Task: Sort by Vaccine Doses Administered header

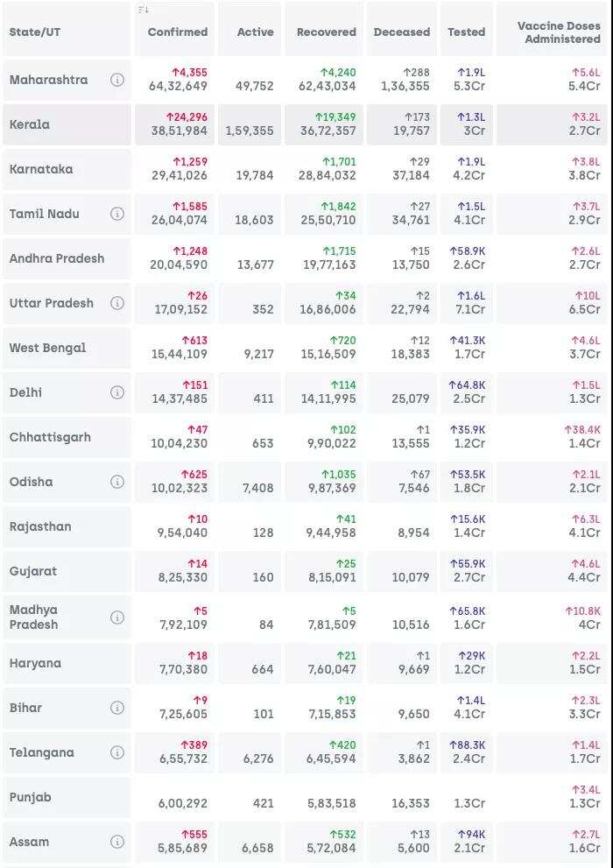Action: coord(558,32)
